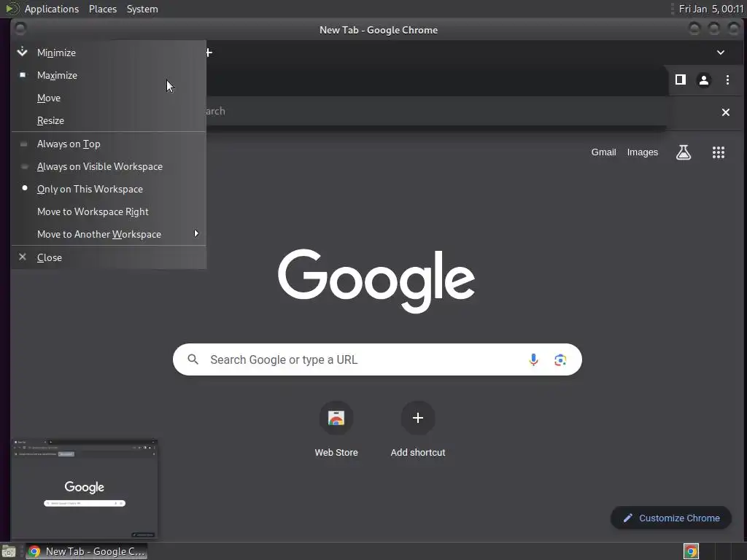Click the magnifier icon in search box
The height and width of the screenshot is (560, 747).
(193, 359)
